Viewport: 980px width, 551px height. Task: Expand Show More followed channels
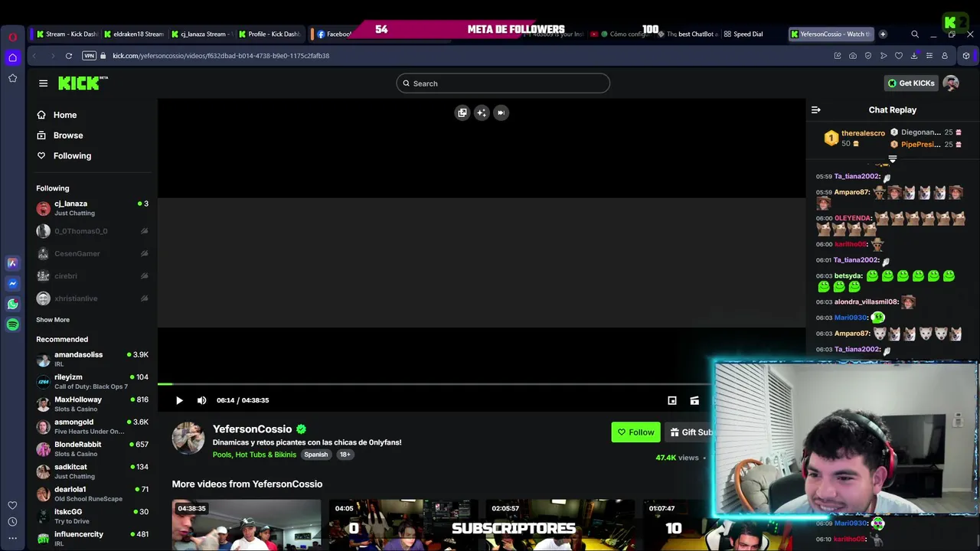pos(53,320)
